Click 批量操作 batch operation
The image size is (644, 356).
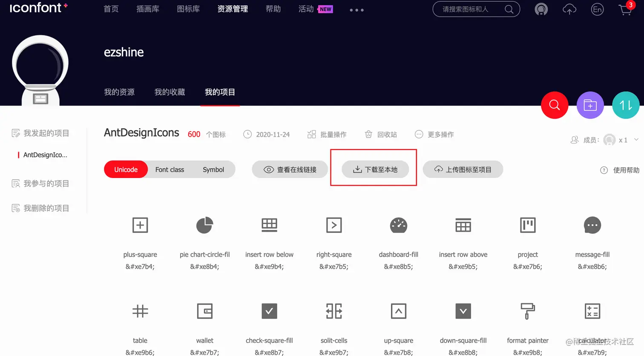pyautogui.click(x=327, y=135)
